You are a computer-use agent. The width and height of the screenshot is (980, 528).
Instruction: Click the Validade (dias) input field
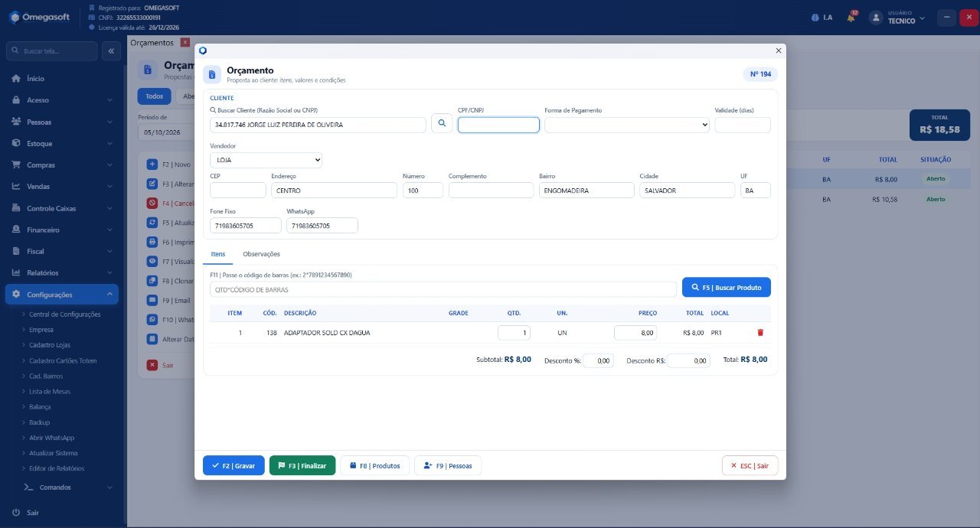(x=743, y=125)
